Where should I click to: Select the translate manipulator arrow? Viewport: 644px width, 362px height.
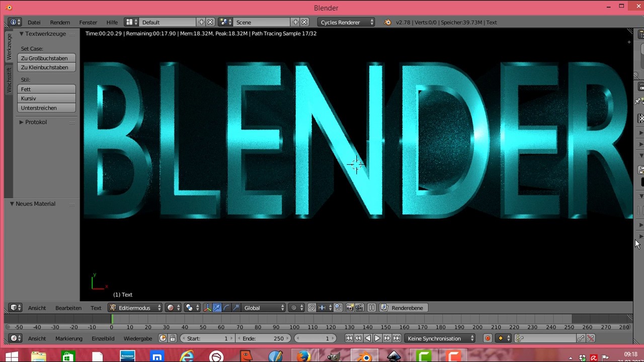point(217,308)
